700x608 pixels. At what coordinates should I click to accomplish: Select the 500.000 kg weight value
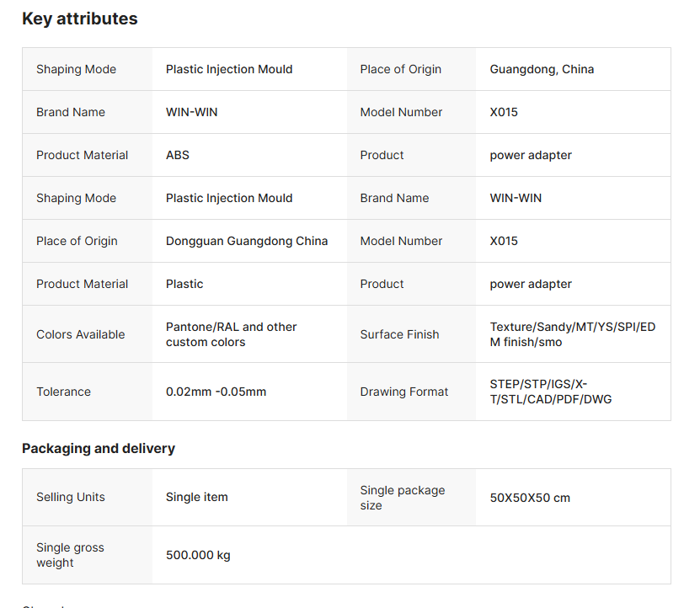point(198,555)
